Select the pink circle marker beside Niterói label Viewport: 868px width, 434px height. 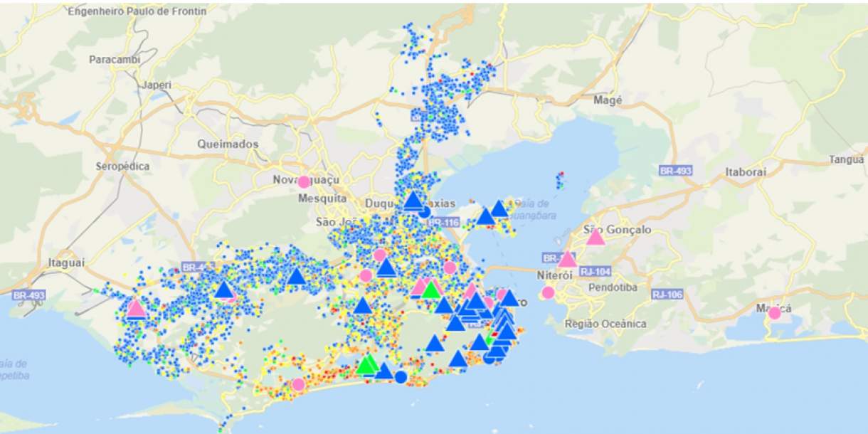tap(548, 292)
